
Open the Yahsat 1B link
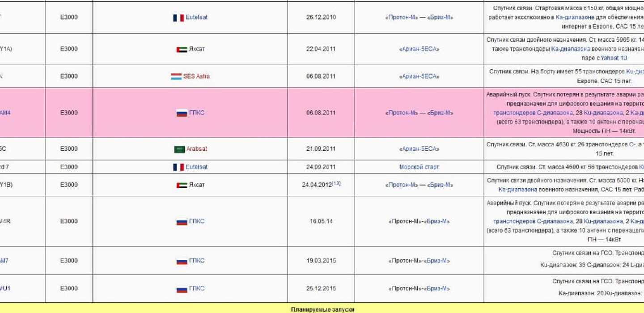point(614,58)
